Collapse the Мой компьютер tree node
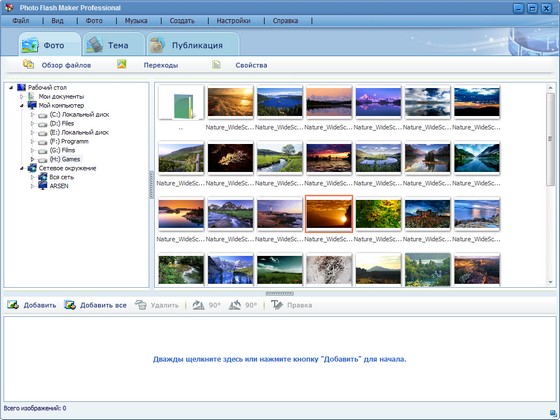560x420 pixels. [x=21, y=105]
